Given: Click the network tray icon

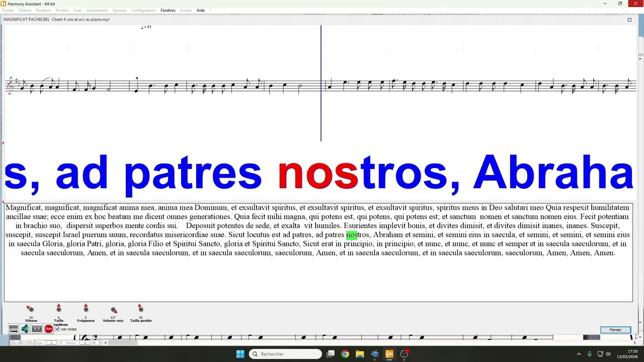Looking at the screenshot, I should click(600, 354).
